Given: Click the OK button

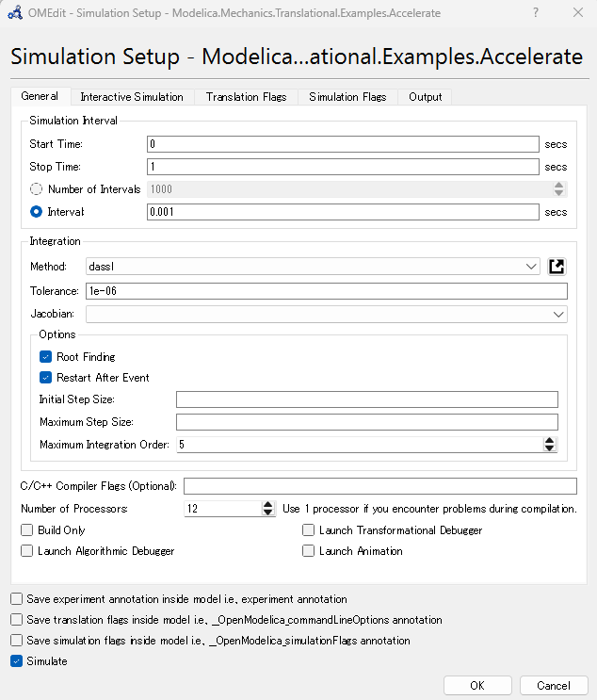Looking at the screenshot, I should pyautogui.click(x=477, y=685).
